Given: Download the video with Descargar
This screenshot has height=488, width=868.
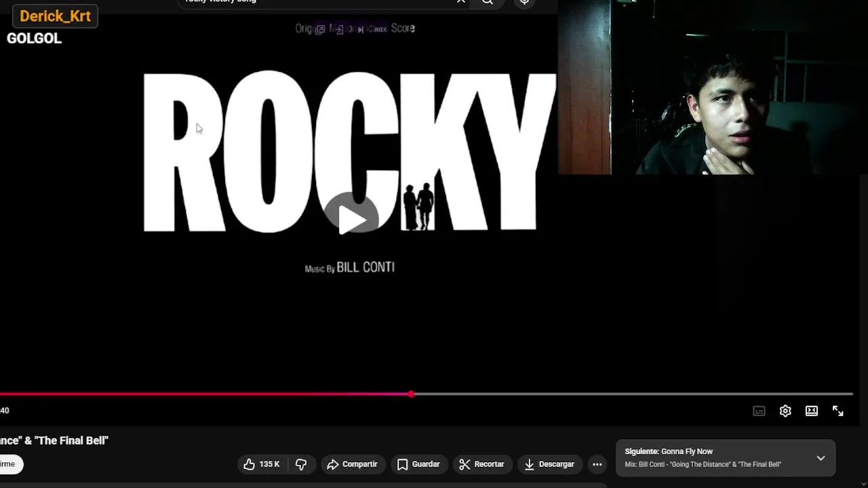Looking at the screenshot, I should (550, 464).
